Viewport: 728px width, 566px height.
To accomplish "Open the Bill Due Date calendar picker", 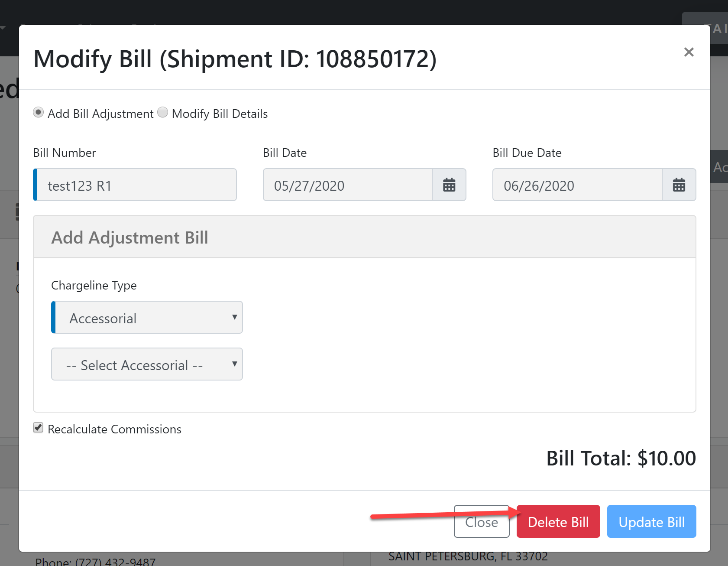I will [679, 185].
